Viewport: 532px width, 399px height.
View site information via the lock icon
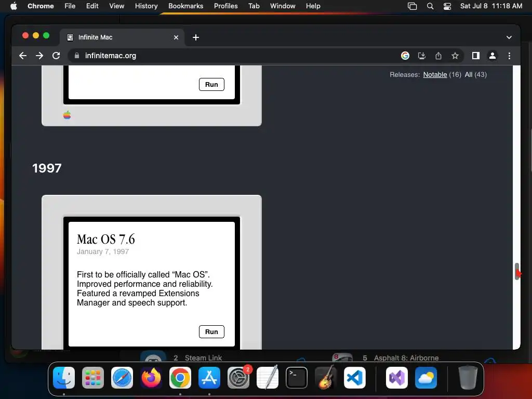[x=77, y=56]
